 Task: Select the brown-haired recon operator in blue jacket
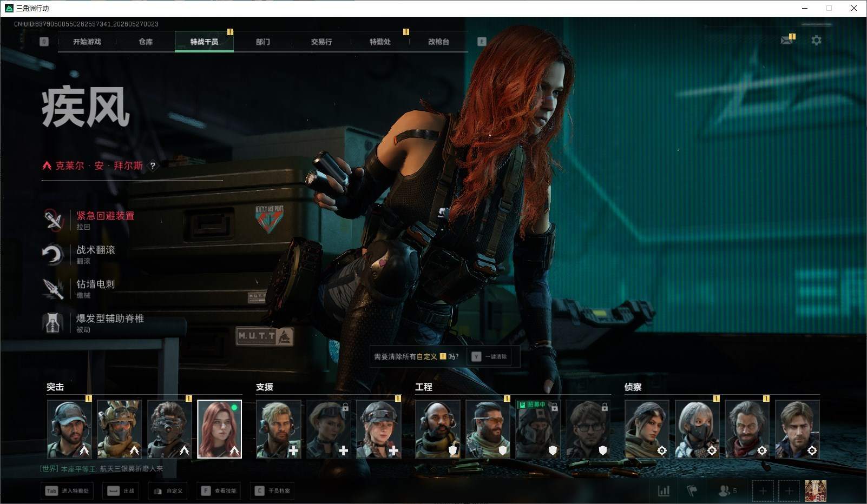point(797,429)
